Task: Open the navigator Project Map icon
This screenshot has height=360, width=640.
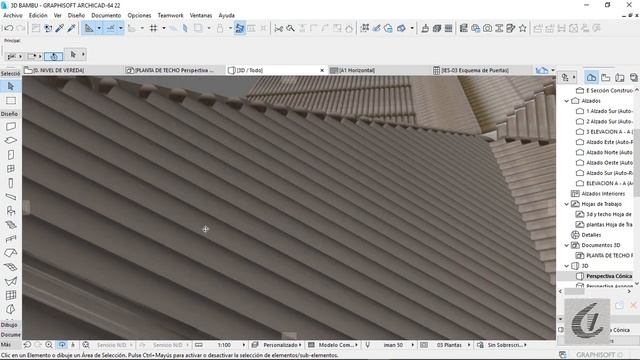Action: click(591, 77)
